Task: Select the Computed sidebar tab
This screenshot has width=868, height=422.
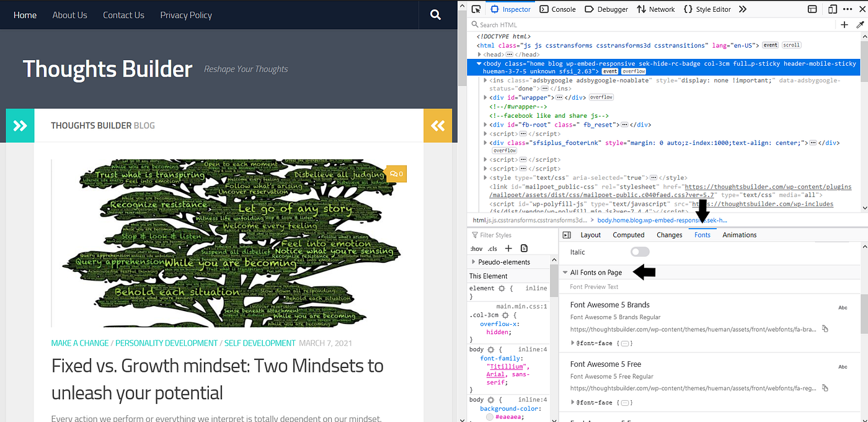Action: click(x=629, y=235)
